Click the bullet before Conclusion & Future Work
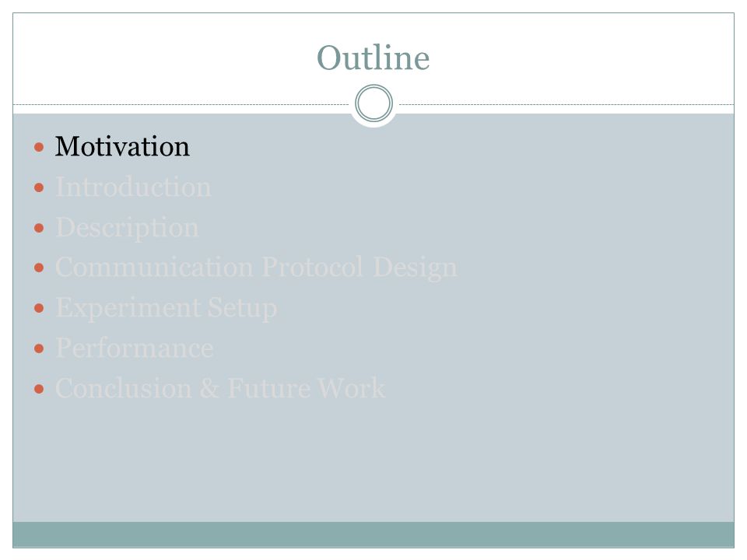The image size is (747, 560). 39,389
